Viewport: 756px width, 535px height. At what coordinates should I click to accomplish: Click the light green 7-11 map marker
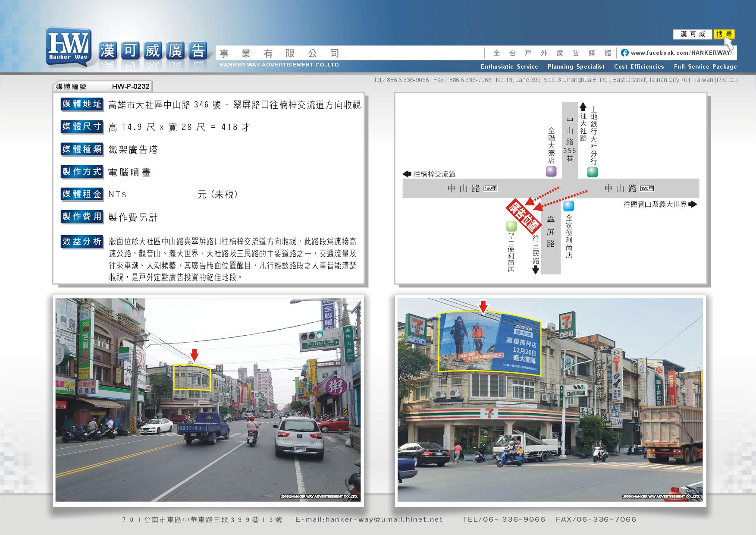[511, 226]
